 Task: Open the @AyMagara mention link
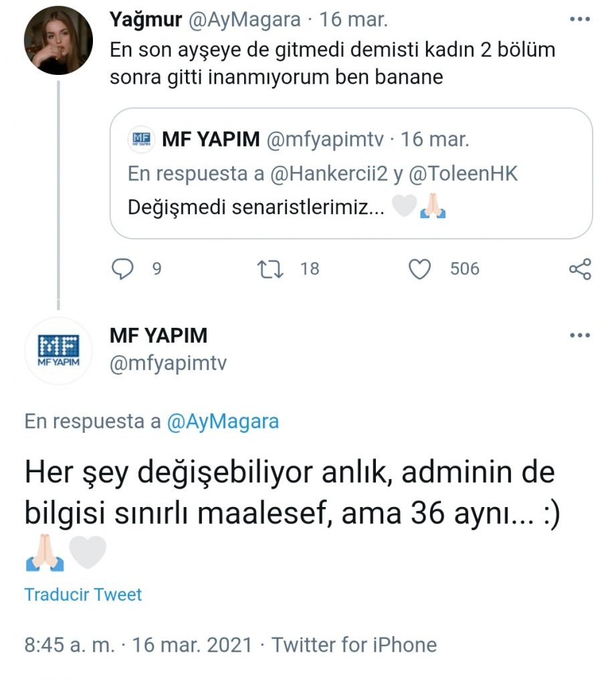click(222, 422)
